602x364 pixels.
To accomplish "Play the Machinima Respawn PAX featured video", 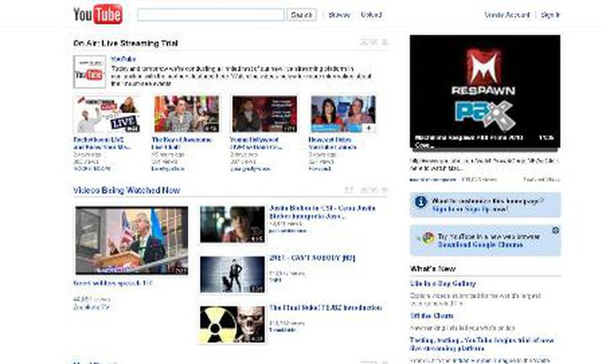I will click(485, 91).
